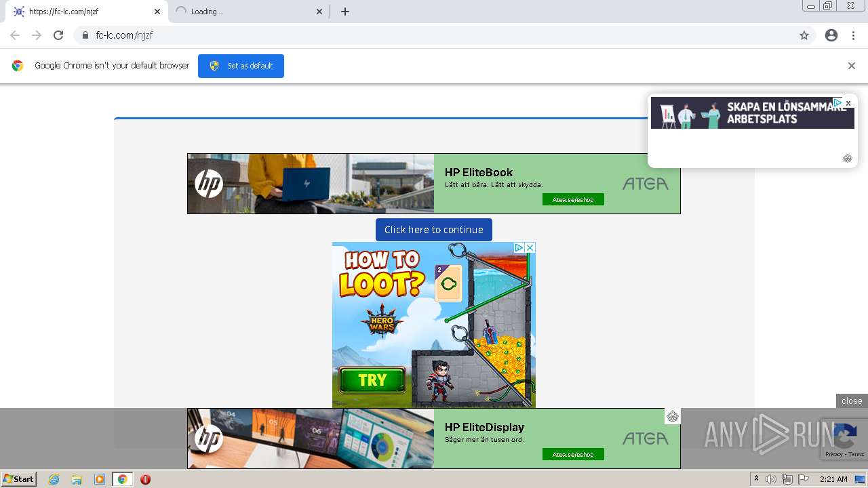Close the Loading tab
This screenshot has height=488, width=868.
(x=320, y=12)
